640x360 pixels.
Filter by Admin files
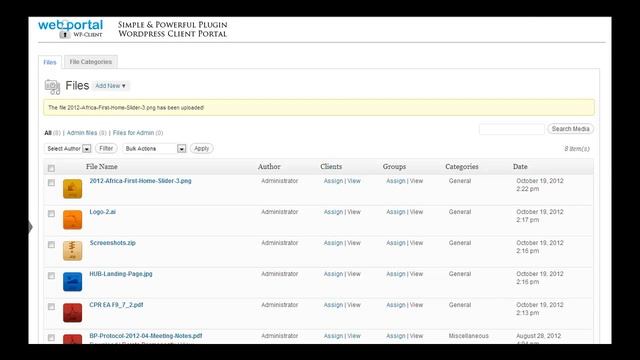coord(82,133)
